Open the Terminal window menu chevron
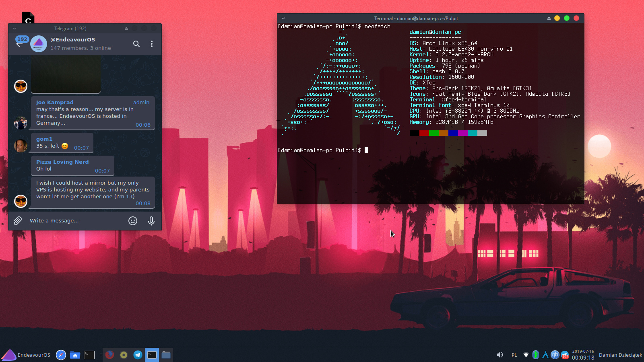 coord(283,19)
